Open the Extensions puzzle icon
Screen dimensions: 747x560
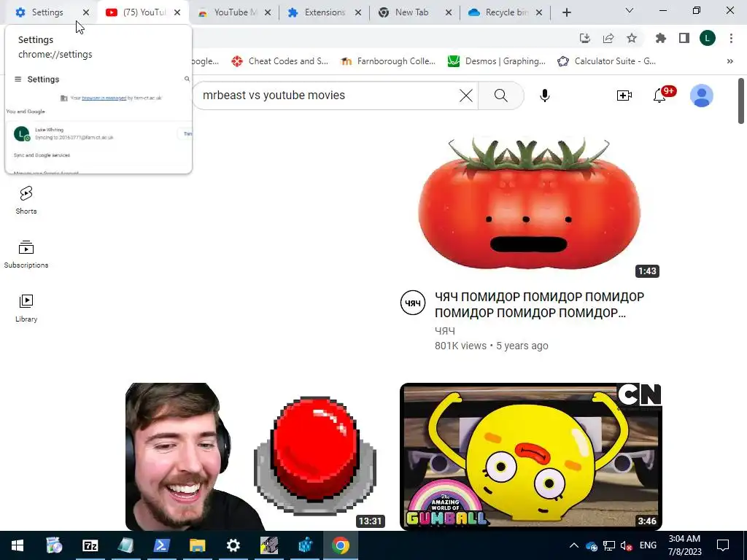coord(661,38)
